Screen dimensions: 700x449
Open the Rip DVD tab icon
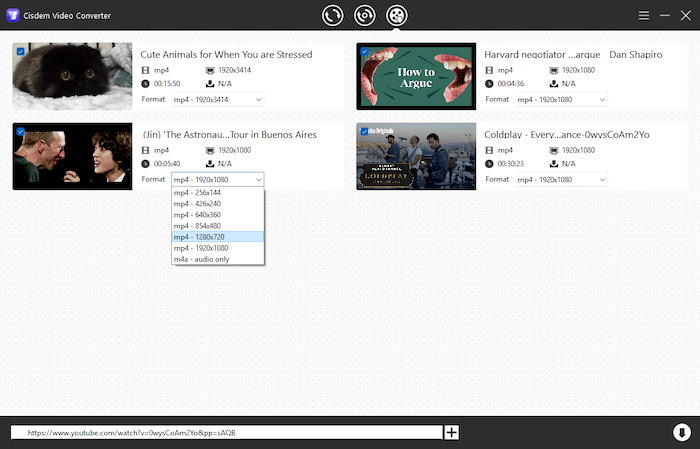(x=365, y=16)
